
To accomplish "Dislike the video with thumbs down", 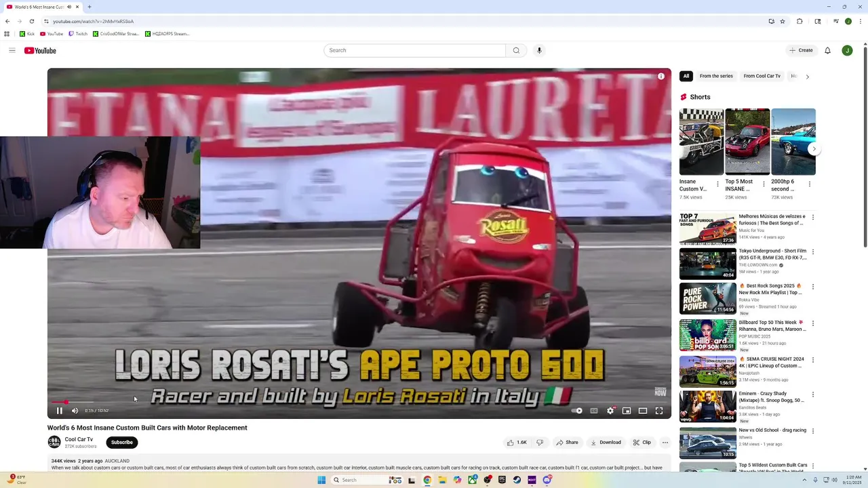I will [540, 443].
